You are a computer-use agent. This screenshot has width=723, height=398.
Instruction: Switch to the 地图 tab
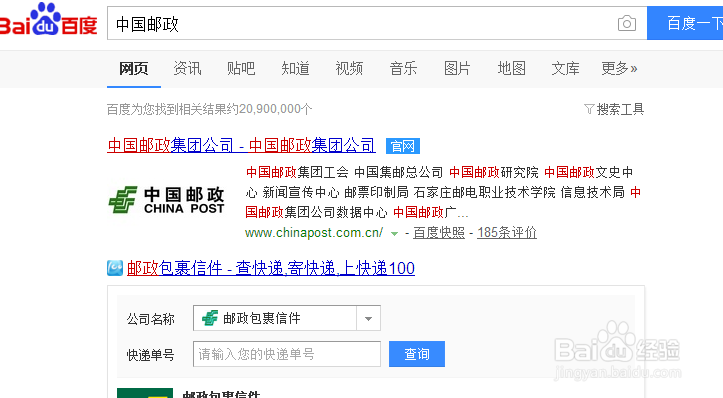pyautogui.click(x=511, y=69)
